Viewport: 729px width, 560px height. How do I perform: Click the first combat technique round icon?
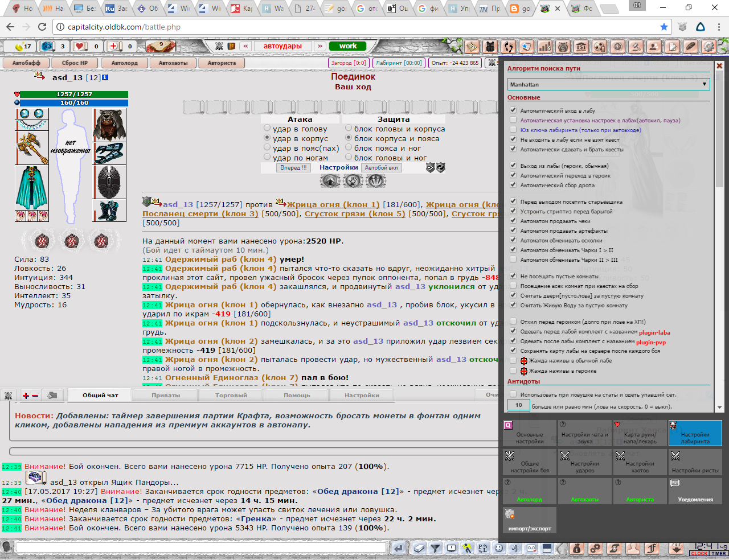tap(330, 181)
